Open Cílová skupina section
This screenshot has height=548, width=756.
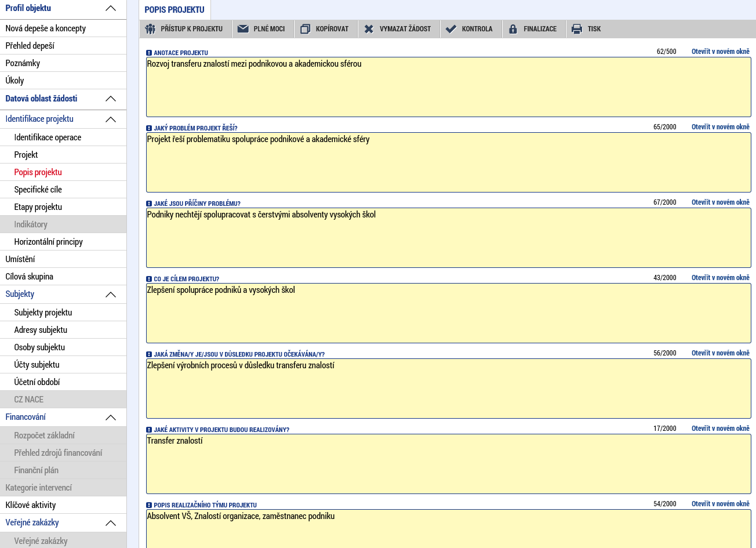pyautogui.click(x=63, y=277)
